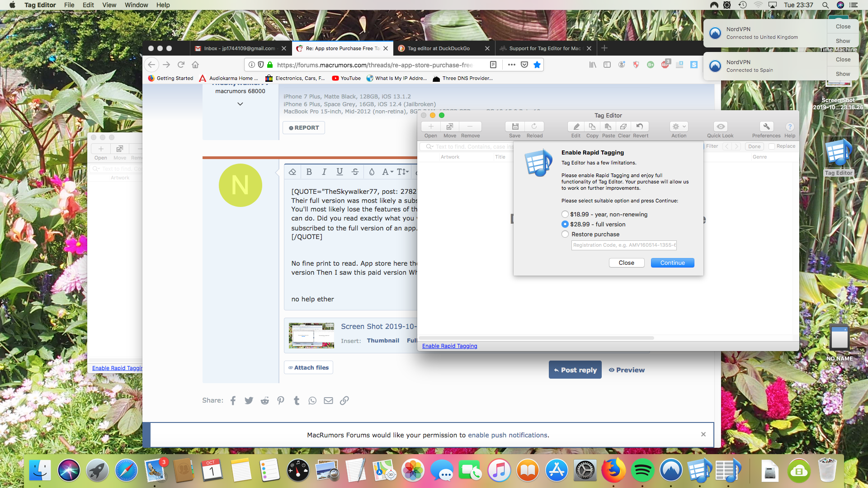Viewport: 868px width, 488px height.
Task: Click the REPORT button on the post
Action: point(304,128)
